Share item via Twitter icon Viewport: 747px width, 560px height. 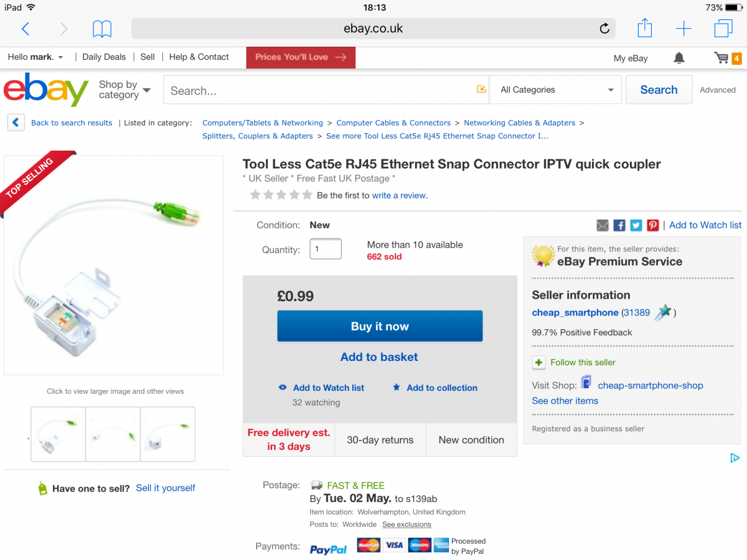[x=636, y=225]
